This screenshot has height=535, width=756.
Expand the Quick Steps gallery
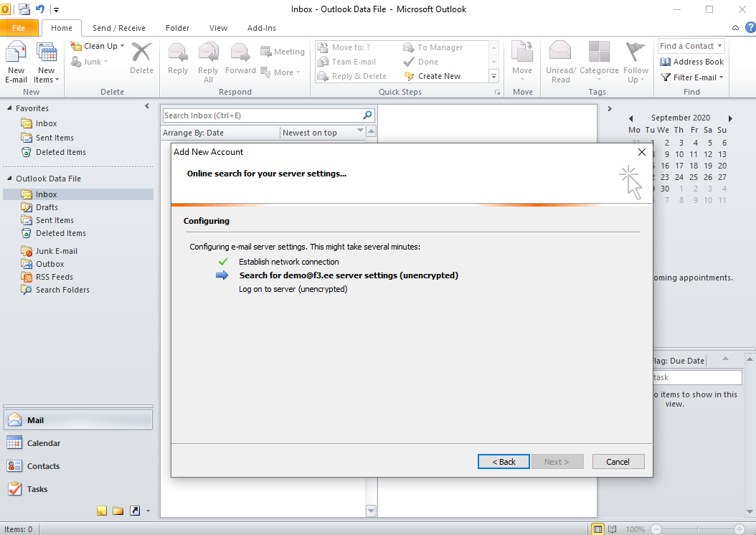pyautogui.click(x=493, y=76)
